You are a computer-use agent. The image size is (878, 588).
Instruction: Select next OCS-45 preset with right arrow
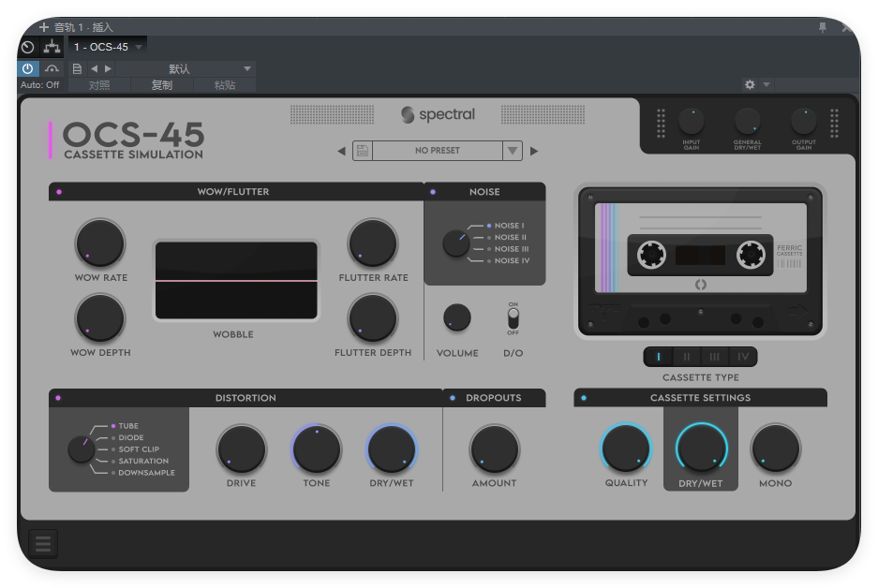click(x=534, y=151)
